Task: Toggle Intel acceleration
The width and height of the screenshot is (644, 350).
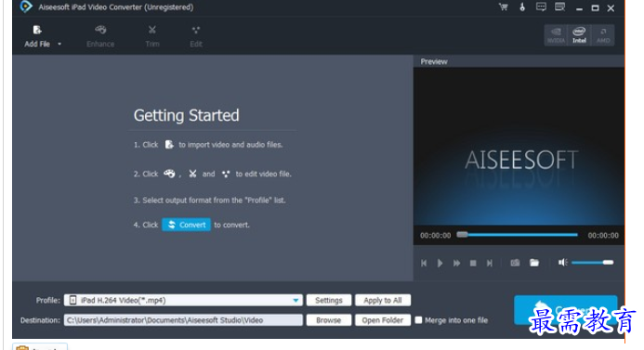Action: point(579,35)
